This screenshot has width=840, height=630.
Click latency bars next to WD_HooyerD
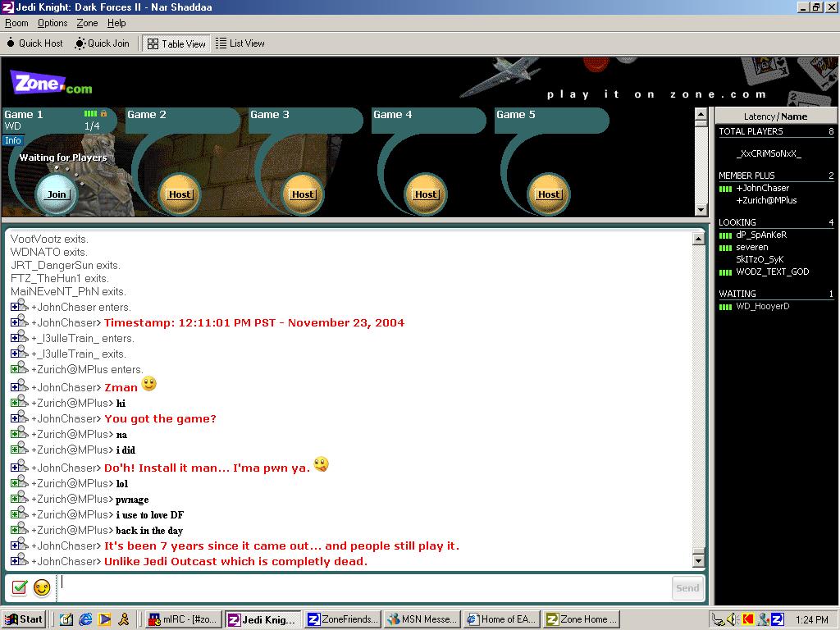(725, 307)
